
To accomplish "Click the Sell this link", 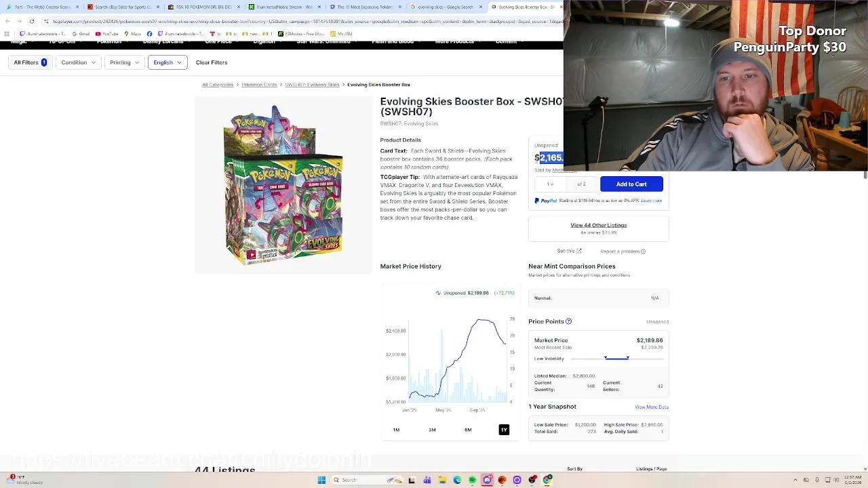I will coord(566,251).
